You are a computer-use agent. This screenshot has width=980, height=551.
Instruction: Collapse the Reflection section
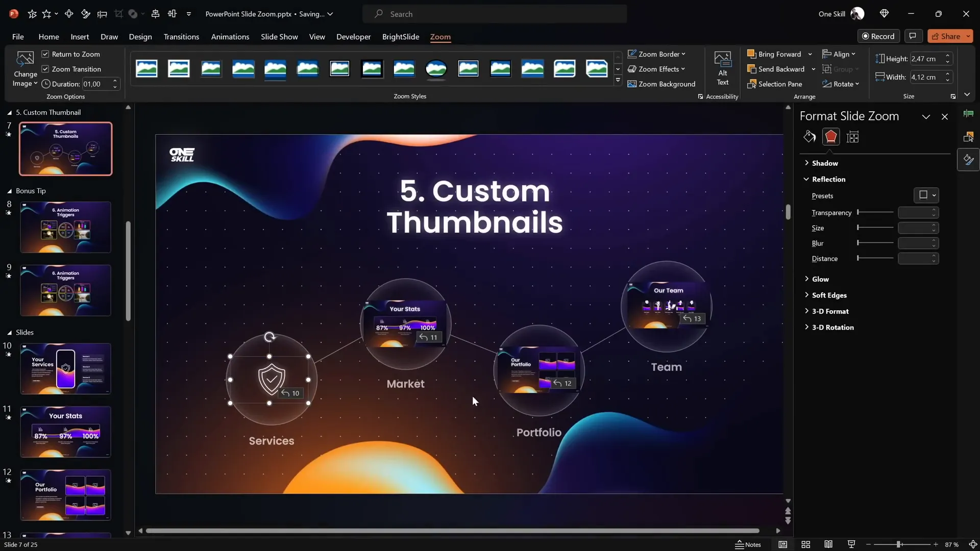pos(806,179)
